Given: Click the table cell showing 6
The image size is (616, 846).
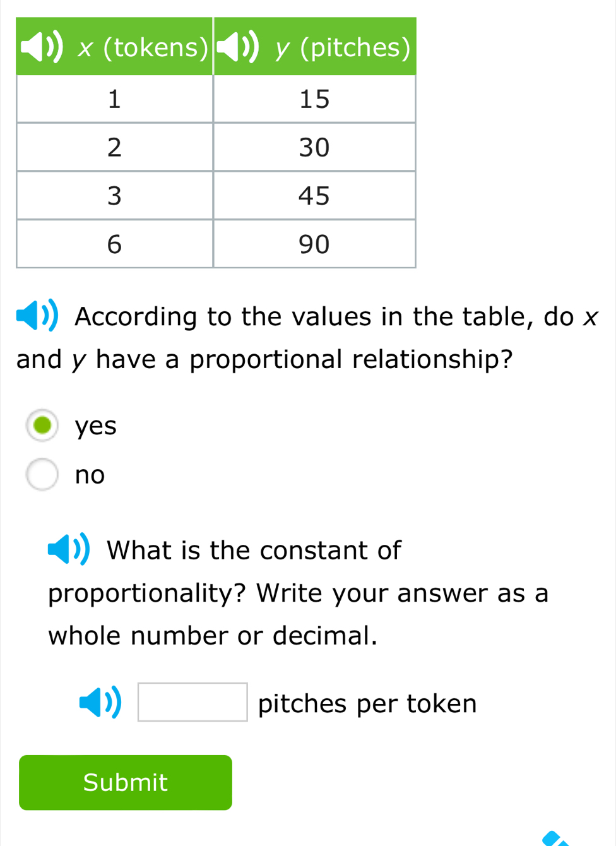Looking at the screenshot, I should coord(114,244).
